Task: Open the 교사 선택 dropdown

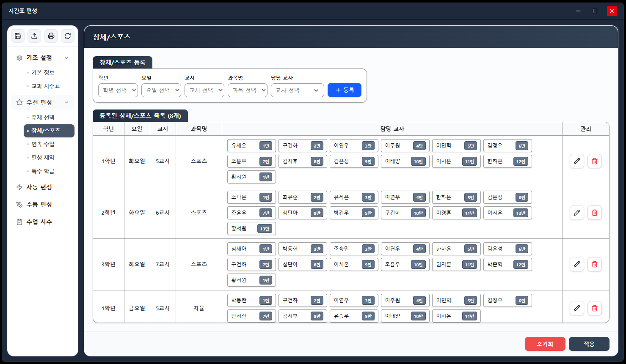Action: tap(298, 90)
